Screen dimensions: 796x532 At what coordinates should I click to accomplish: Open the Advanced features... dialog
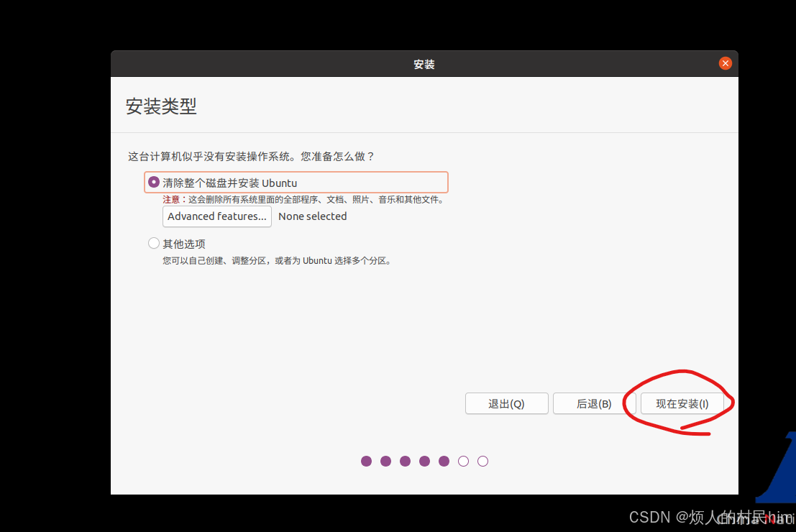(x=217, y=216)
